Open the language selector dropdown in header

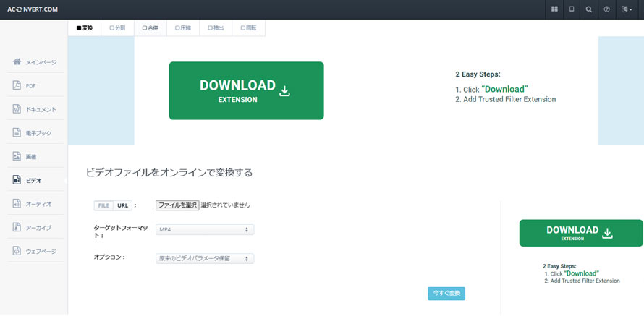[x=627, y=9]
